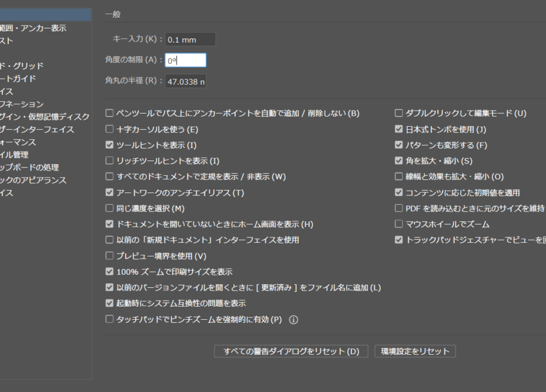Toggle 100% ズームで印刷サイズを表示 checkbox
The height and width of the screenshot is (392, 546).
pyautogui.click(x=109, y=271)
